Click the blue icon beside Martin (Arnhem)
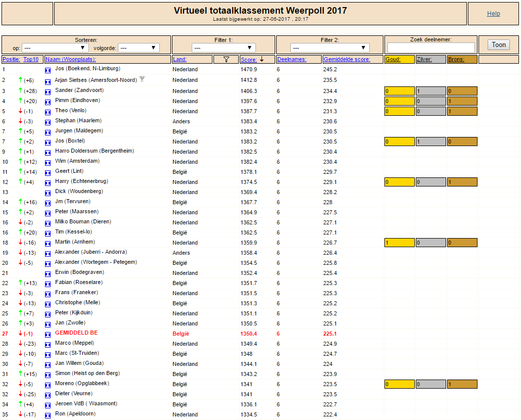521x420 pixels. pos(48,244)
